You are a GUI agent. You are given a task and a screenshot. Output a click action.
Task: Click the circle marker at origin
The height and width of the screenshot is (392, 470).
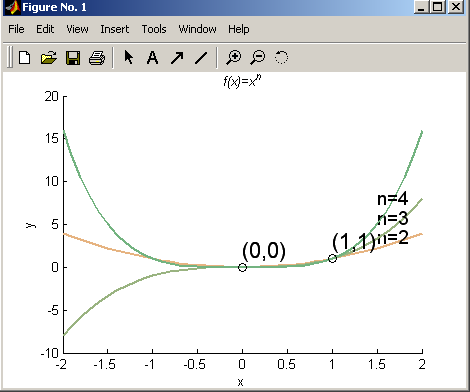[242, 267]
